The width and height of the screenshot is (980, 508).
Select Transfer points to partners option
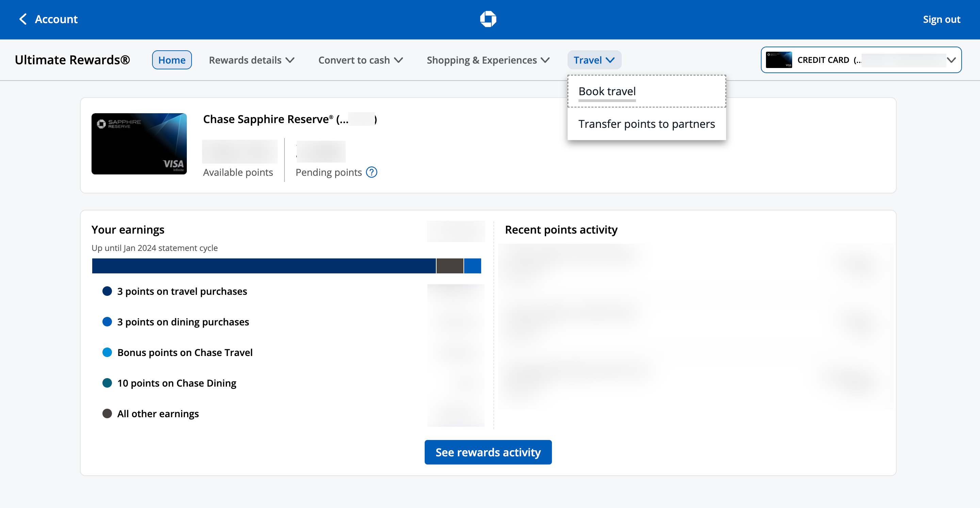click(x=646, y=123)
